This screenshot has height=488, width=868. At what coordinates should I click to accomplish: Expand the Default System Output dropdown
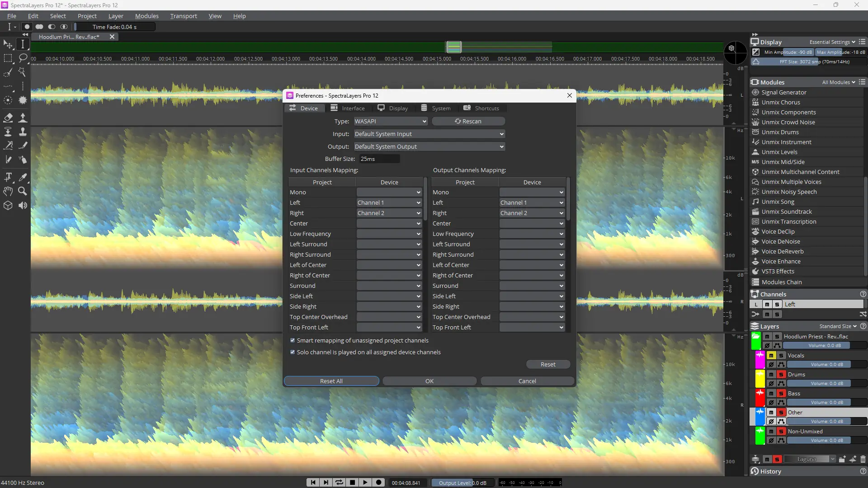point(429,146)
